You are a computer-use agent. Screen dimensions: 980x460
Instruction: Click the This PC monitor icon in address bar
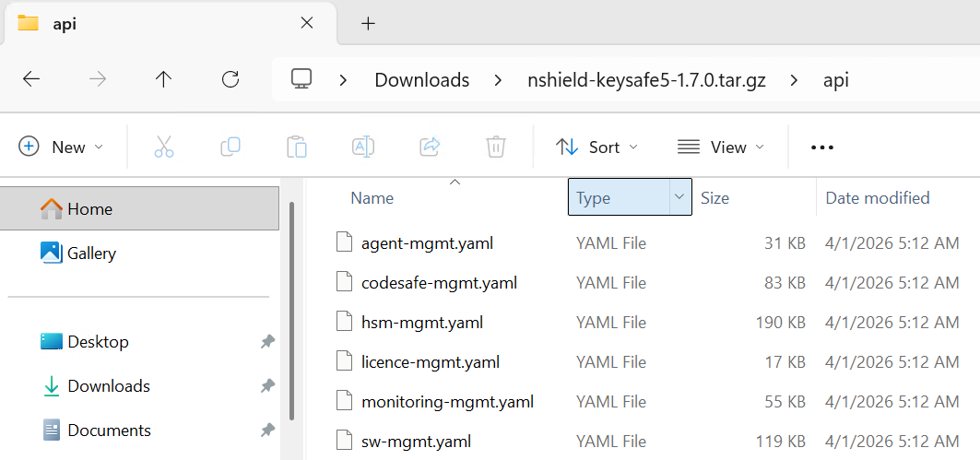pyautogui.click(x=301, y=79)
